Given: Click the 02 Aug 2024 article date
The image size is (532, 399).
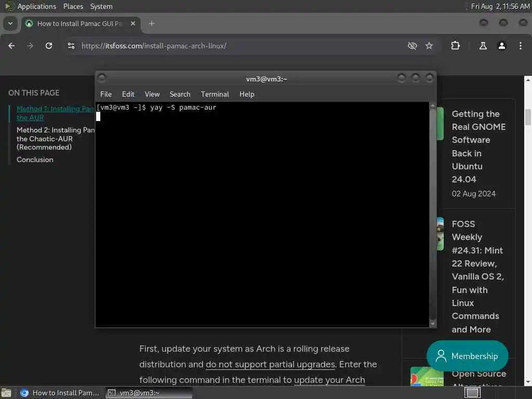Looking at the screenshot, I should coord(474,194).
